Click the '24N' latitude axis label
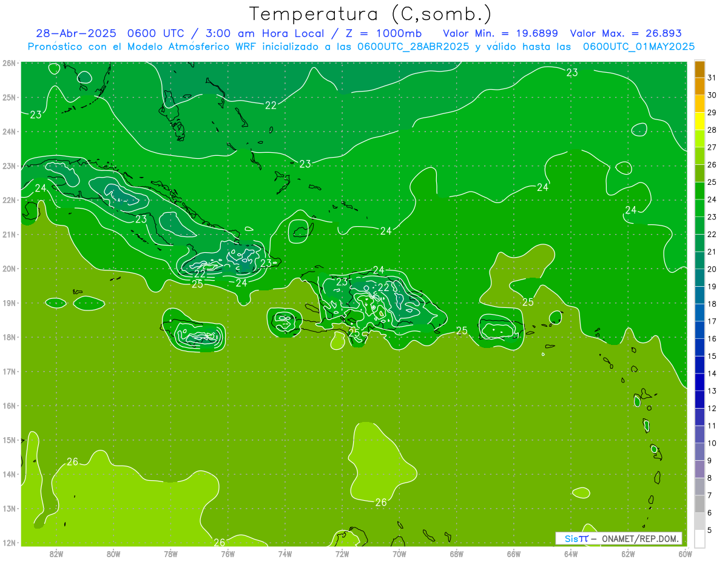Viewport: 728px width, 562px height. point(9,132)
